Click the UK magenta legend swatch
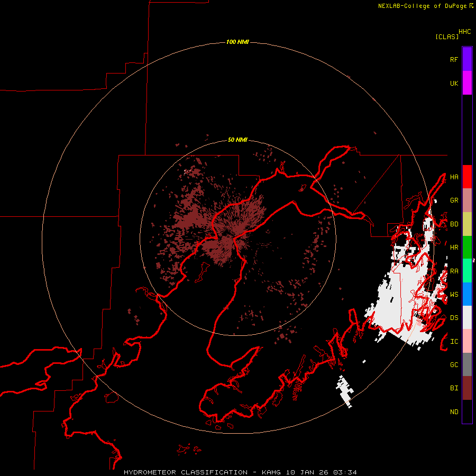 click(467, 83)
